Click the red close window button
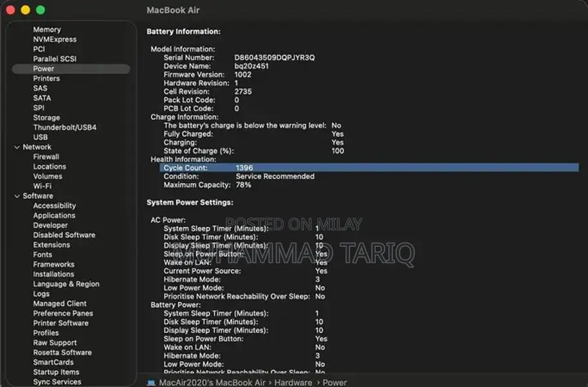The height and width of the screenshot is (387, 588). tap(11, 10)
